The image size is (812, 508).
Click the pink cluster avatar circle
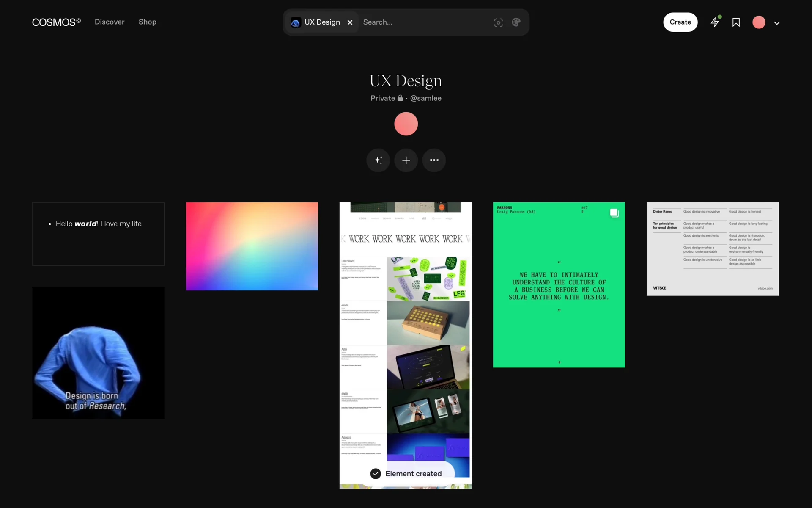[x=406, y=124]
